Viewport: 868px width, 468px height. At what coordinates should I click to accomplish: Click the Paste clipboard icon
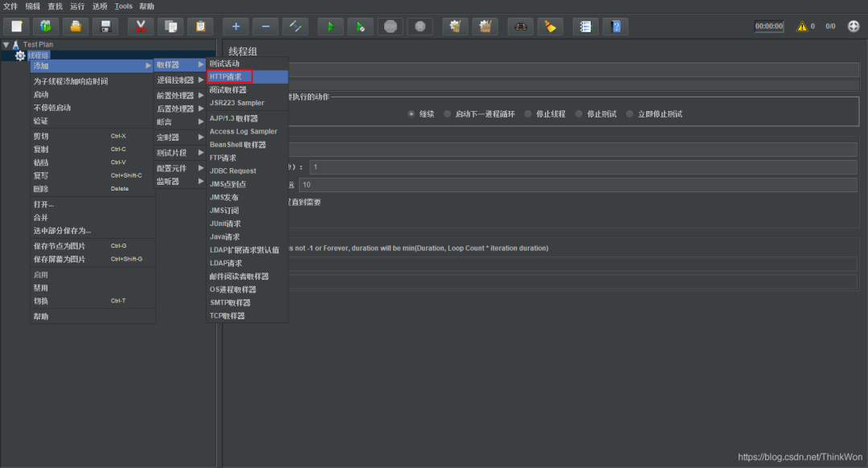point(200,27)
